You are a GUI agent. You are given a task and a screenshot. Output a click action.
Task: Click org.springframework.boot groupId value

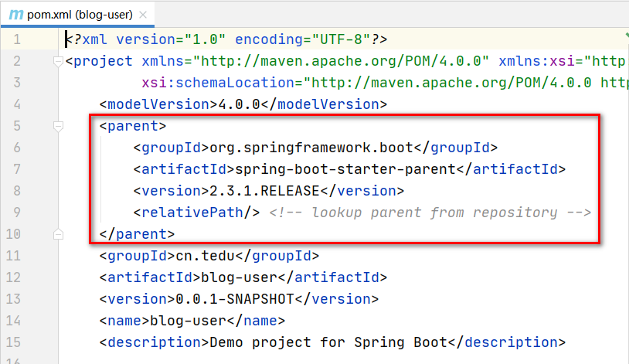point(311,148)
